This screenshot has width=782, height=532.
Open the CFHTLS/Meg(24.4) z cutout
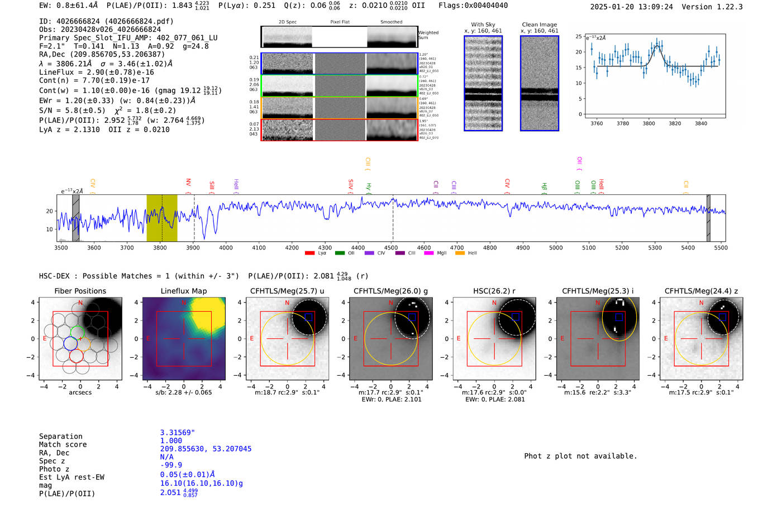701,338
